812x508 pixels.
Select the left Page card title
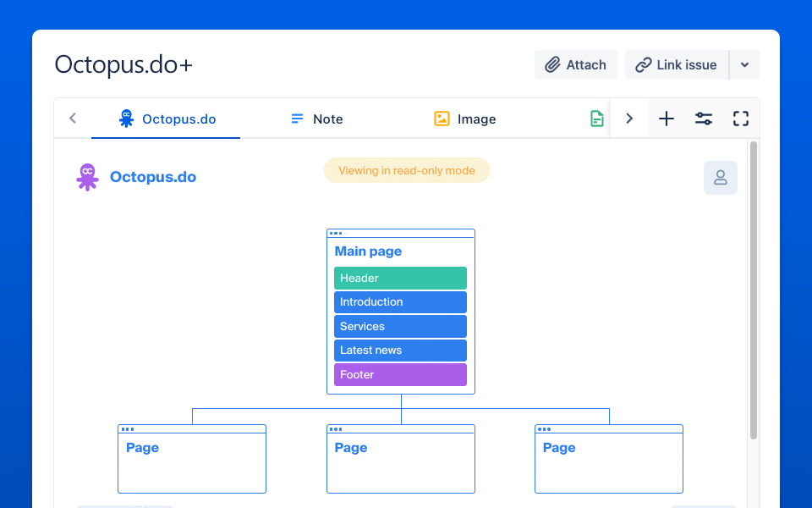coord(142,448)
